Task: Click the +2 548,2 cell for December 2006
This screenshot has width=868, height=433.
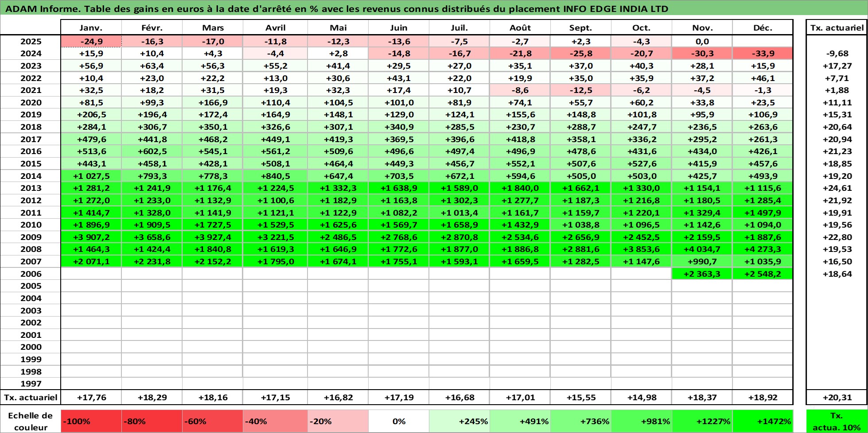Action: [763, 274]
